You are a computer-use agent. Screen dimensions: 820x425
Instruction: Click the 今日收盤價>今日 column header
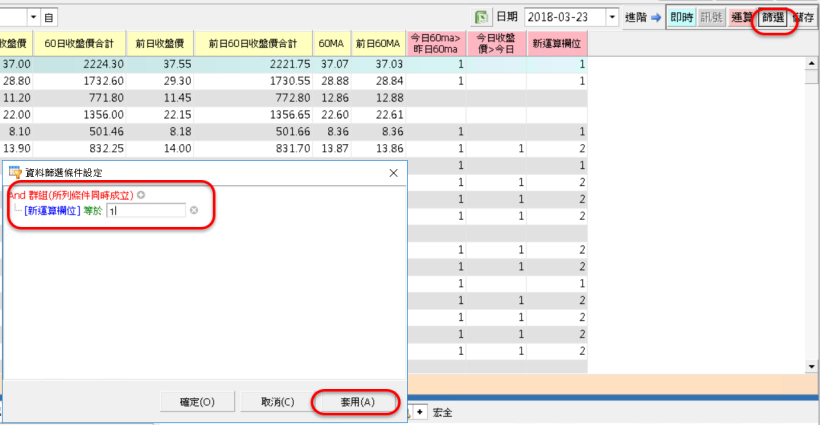pos(496,43)
